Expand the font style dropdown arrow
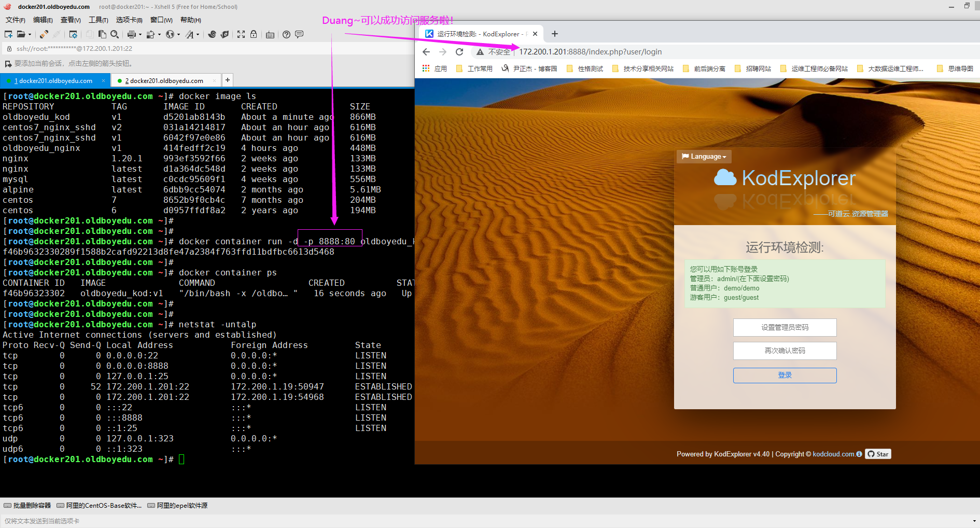Screen dimensions: 980x528 tap(198, 35)
